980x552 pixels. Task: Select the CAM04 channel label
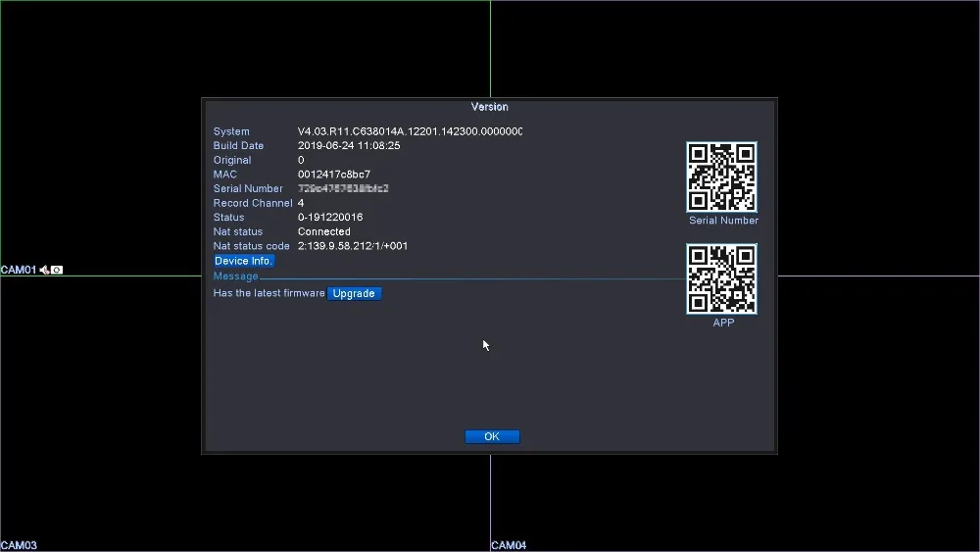pos(509,545)
